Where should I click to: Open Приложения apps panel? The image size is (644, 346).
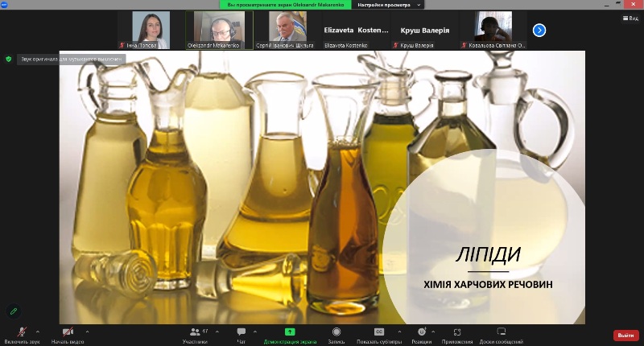coord(457,336)
